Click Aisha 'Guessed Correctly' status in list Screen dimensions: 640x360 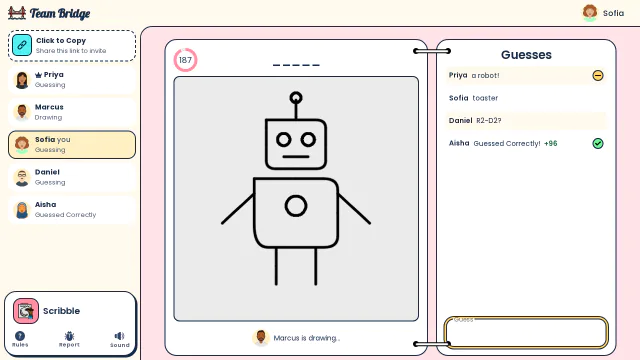tap(65, 215)
